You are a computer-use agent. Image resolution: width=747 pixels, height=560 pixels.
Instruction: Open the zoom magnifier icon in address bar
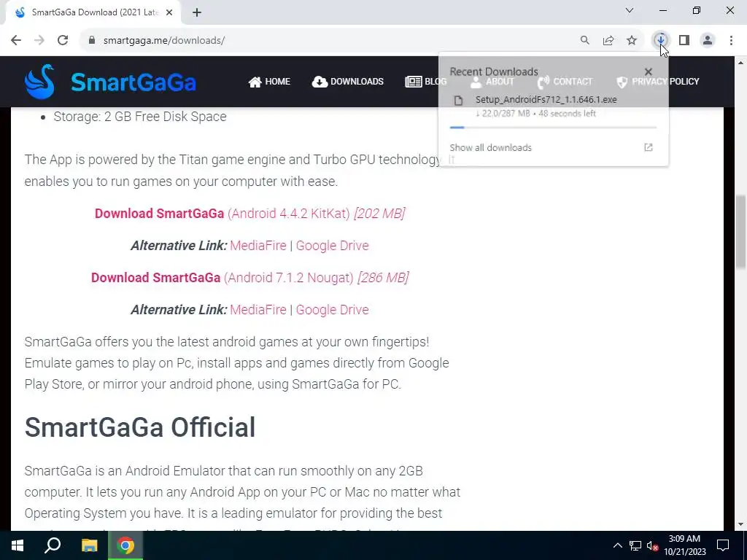tap(584, 41)
